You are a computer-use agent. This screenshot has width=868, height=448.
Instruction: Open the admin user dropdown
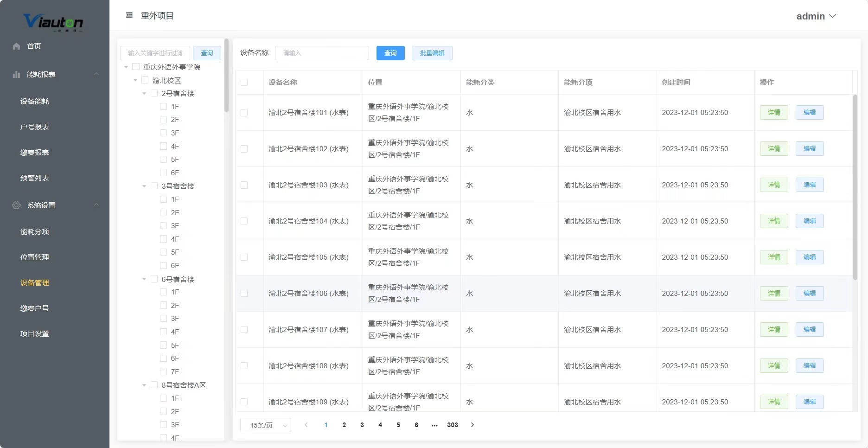point(816,16)
